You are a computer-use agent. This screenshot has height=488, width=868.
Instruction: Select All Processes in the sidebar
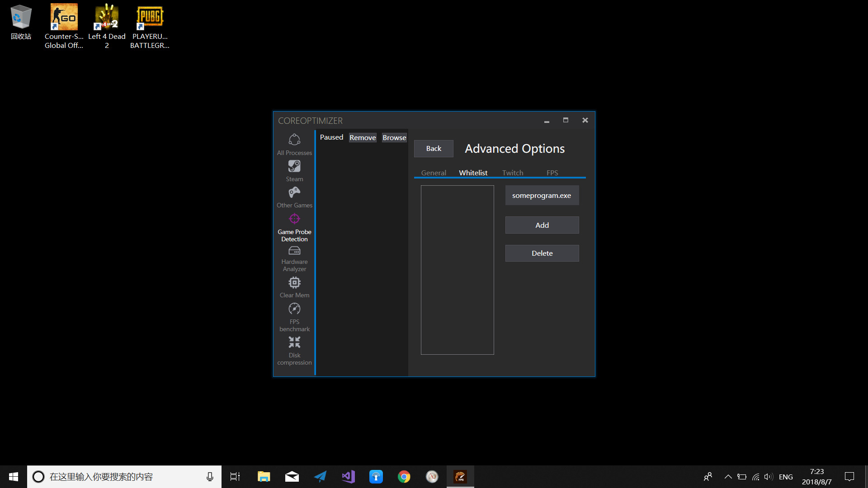294,144
